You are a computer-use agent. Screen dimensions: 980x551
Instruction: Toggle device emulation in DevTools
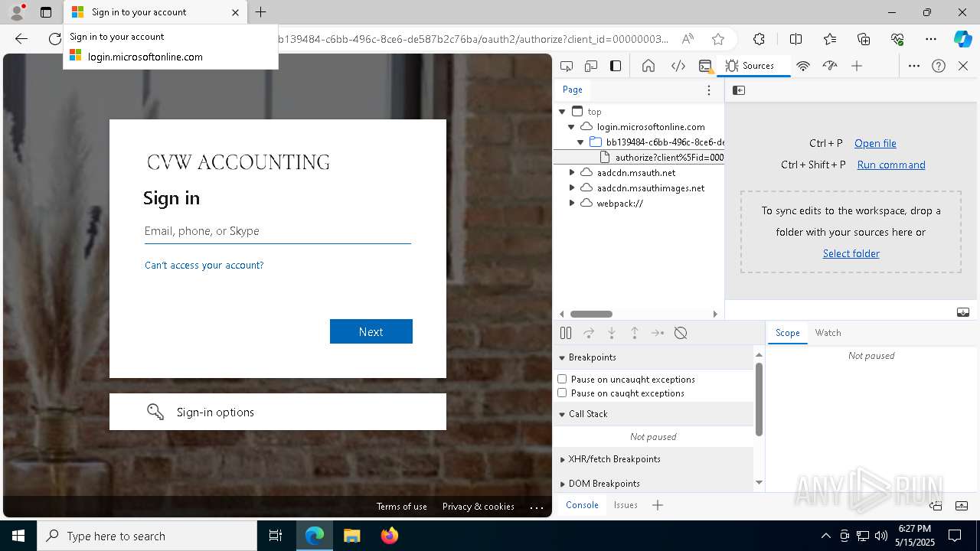(x=591, y=66)
